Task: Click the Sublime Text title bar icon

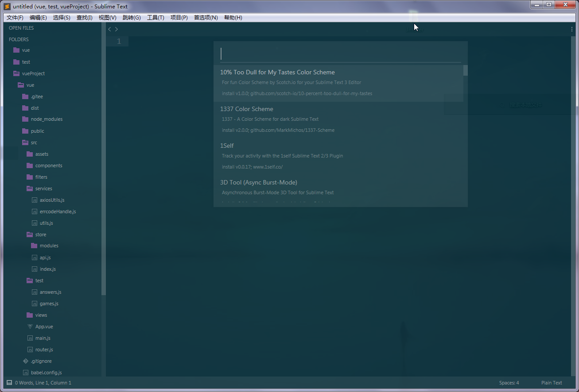Action: (7, 6)
